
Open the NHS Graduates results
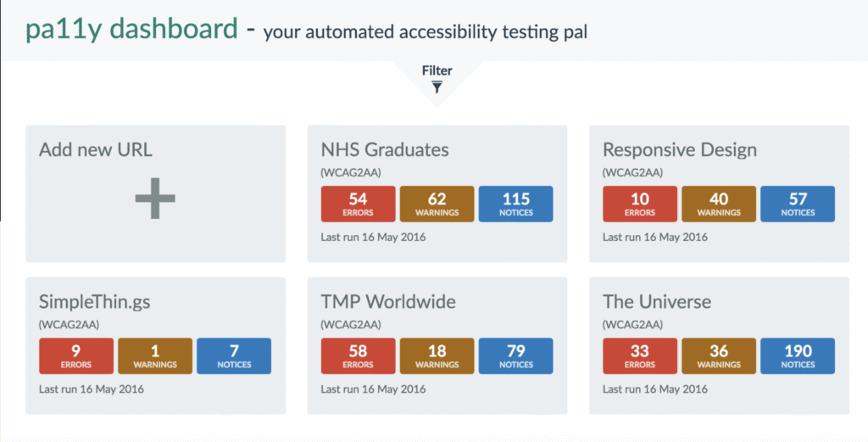tap(385, 150)
